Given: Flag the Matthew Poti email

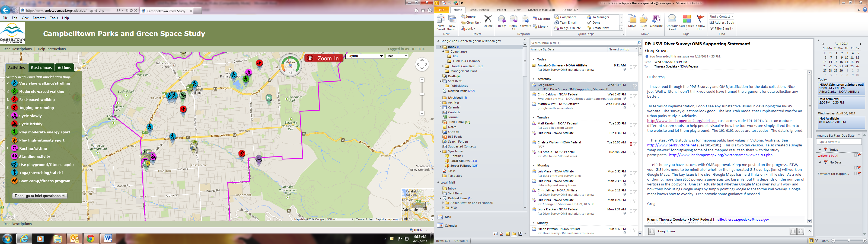Looking at the screenshot, I should pos(635,105).
